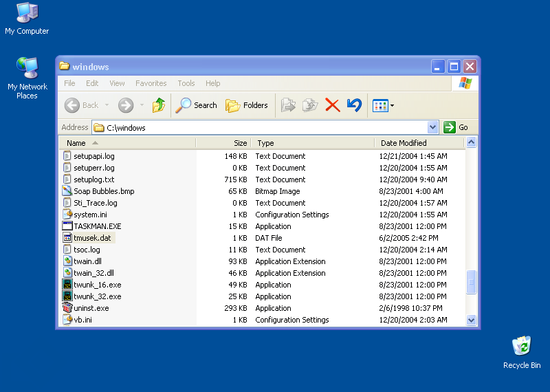
Task: Open the Edit menu
Action: (x=92, y=83)
